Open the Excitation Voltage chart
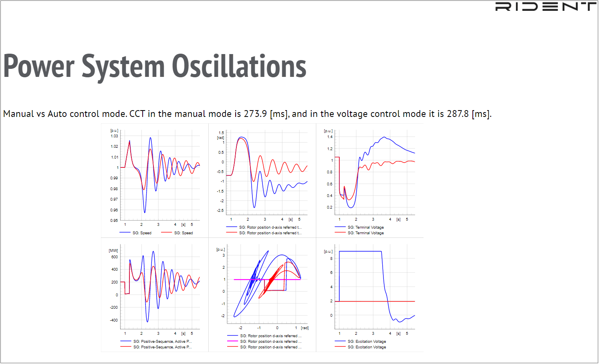This screenshot has width=599, height=364. 370,295
